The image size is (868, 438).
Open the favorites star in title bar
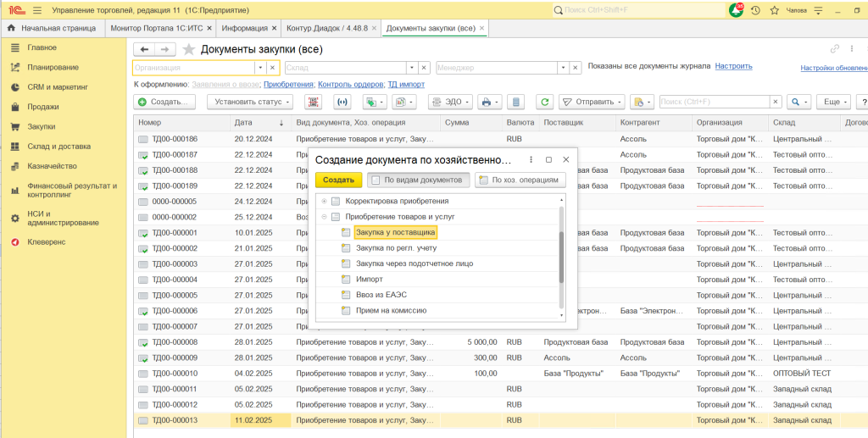tap(775, 10)
